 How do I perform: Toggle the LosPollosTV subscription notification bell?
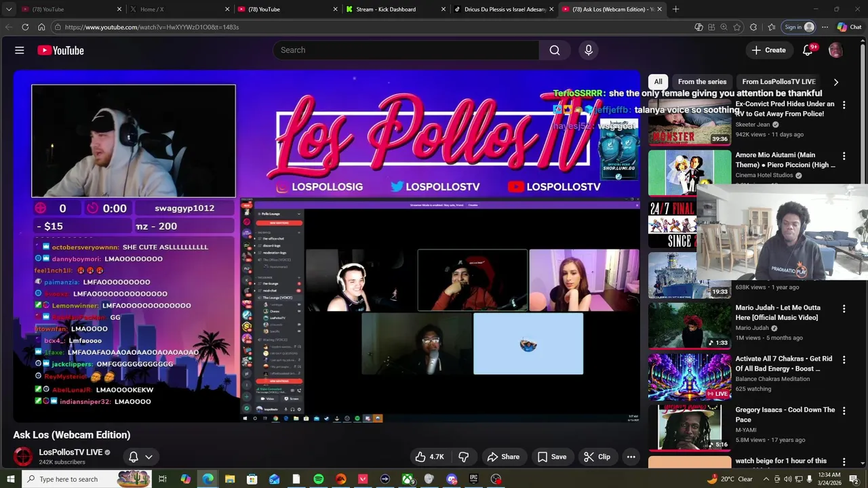(134, 457)
